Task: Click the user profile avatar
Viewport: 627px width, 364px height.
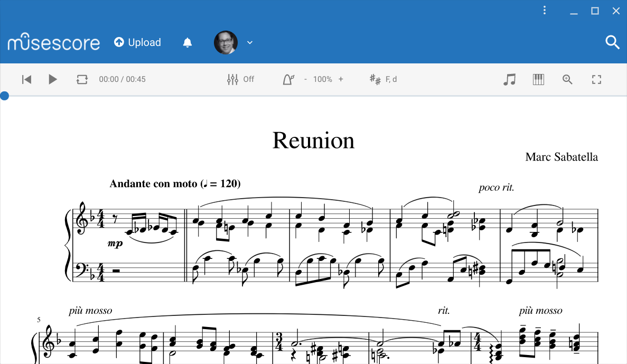Action: click(226, 42)
